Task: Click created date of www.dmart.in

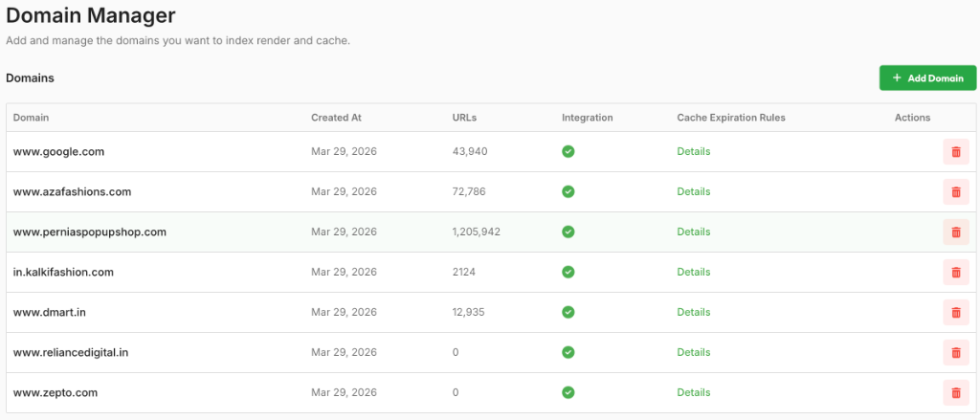Action: click(x=344, y=312)
